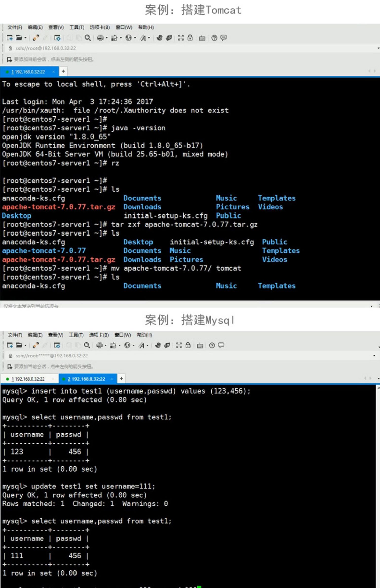The image size is (380, 588).
Task: Click the 'insert into test1' mysql command line
Action: tap(126, 391)
